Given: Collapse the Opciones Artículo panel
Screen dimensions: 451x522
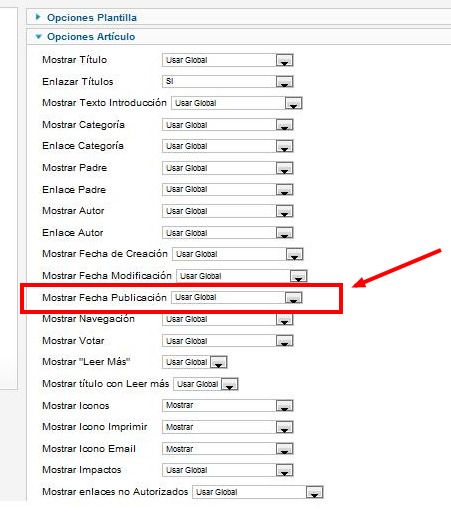Looking at the screenshot, I should tap(91, 37).
